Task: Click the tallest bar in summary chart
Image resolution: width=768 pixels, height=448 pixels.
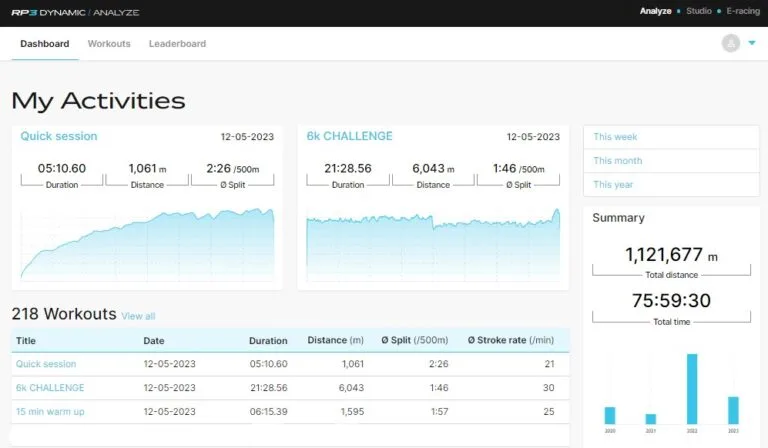Action: (x=691, y=389)
